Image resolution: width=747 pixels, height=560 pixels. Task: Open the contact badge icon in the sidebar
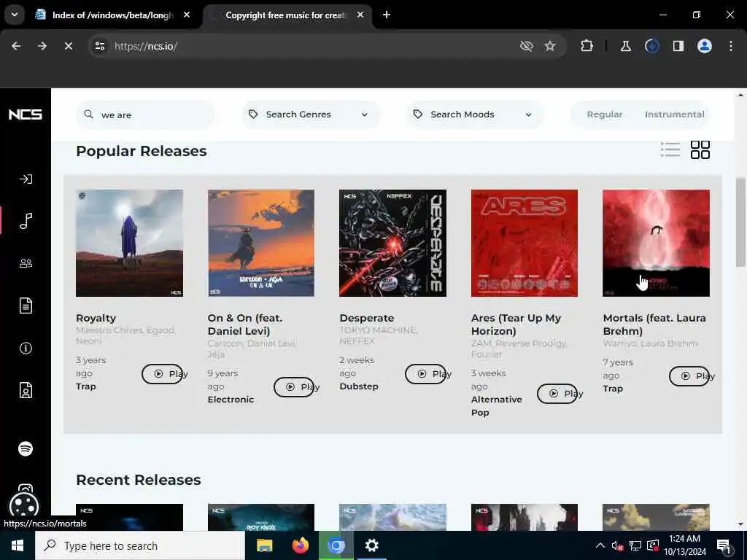point(26,390)
